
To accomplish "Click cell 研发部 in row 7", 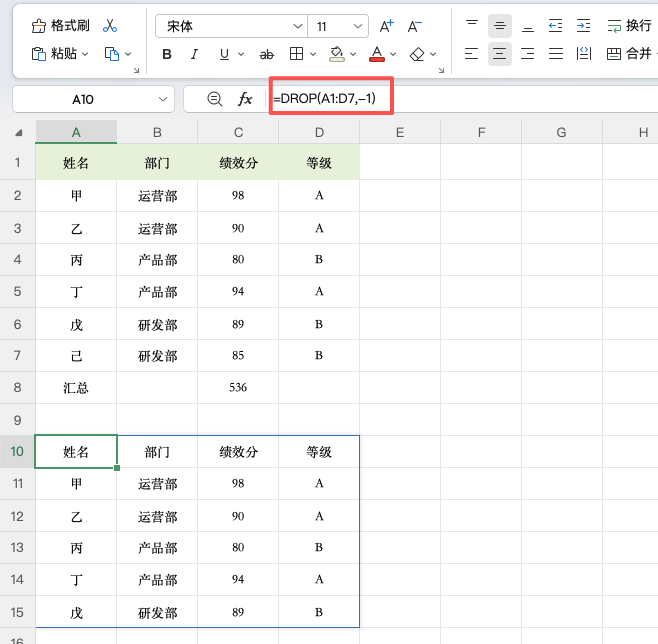I will (157, 356).
